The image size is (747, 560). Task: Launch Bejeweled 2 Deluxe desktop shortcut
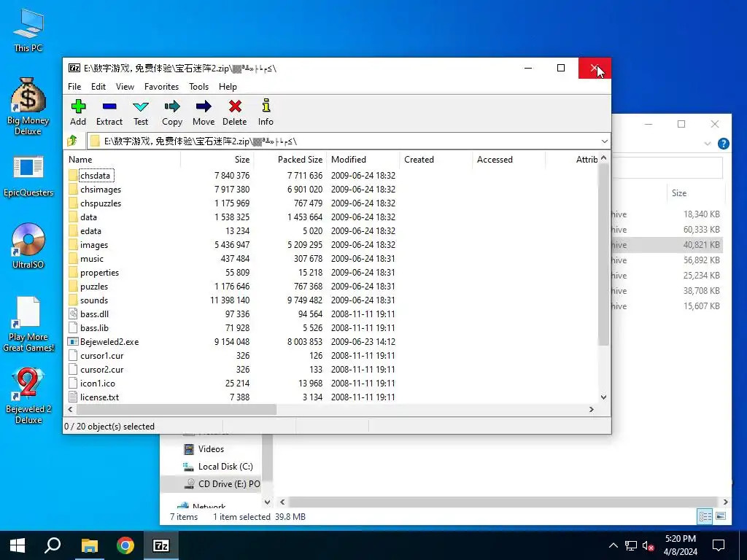[28, 396]
